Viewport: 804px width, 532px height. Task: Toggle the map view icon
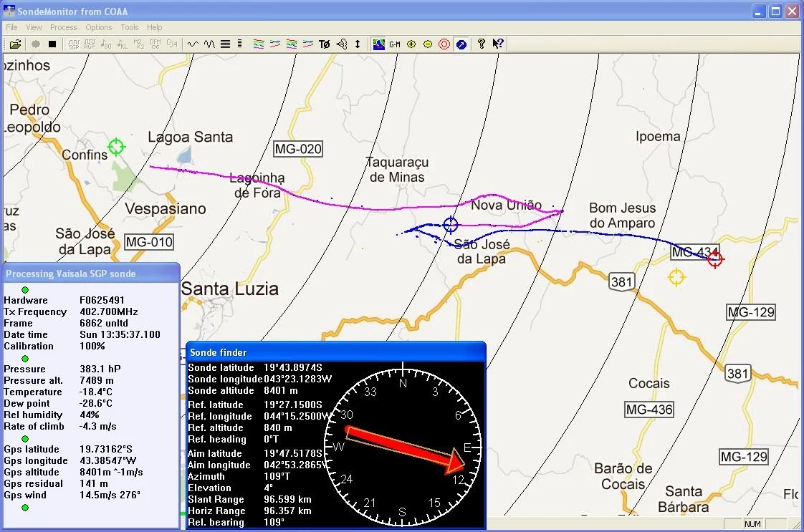pyautogui.click(x=378, y=44)
